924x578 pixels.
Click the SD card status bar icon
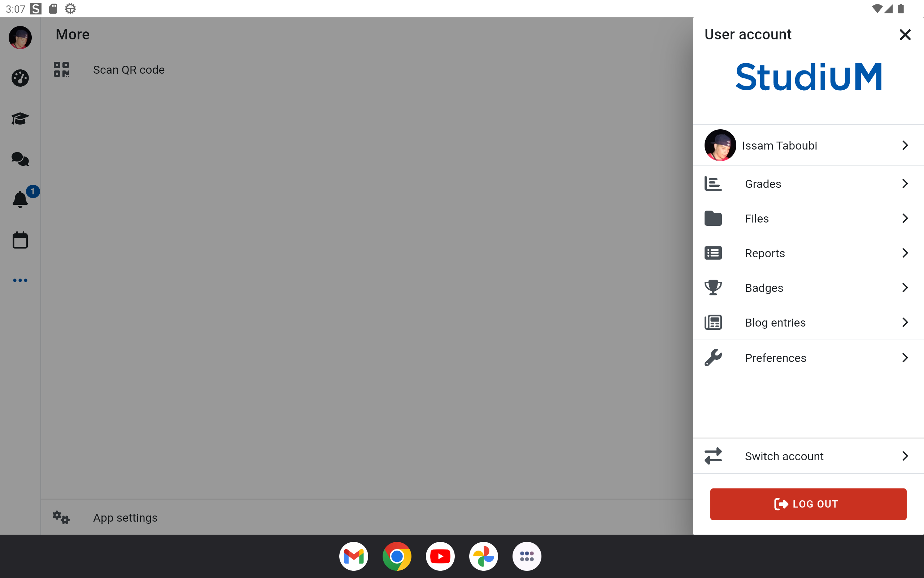click(53, 8)
